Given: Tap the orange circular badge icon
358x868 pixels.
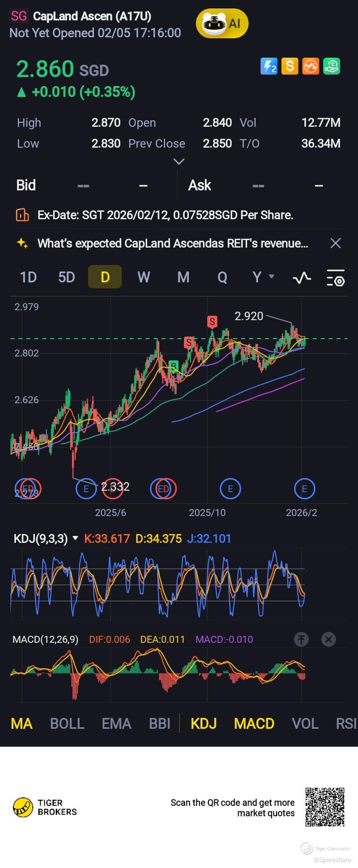Looking at the screenshot, I should [x=311, y=67].
